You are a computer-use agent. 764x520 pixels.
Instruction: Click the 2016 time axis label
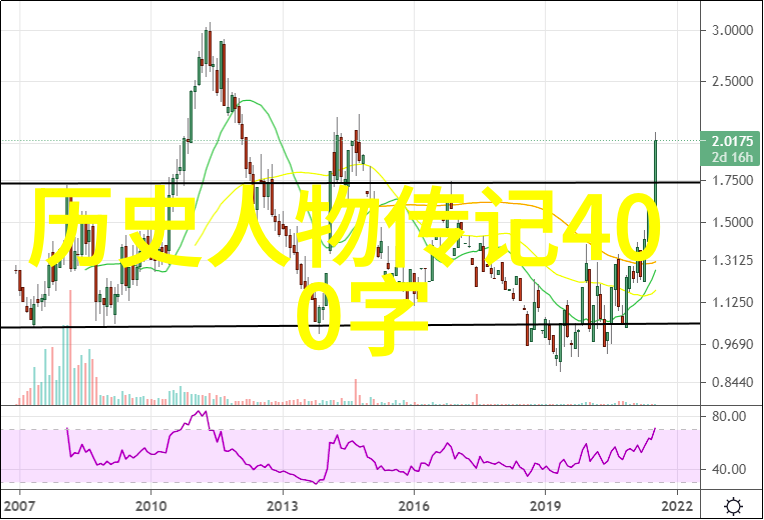tap(414, 506)
